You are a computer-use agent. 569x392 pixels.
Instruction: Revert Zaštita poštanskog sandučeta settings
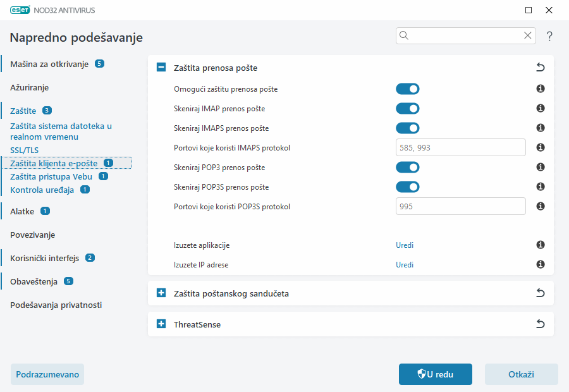[x=540, y=293]
